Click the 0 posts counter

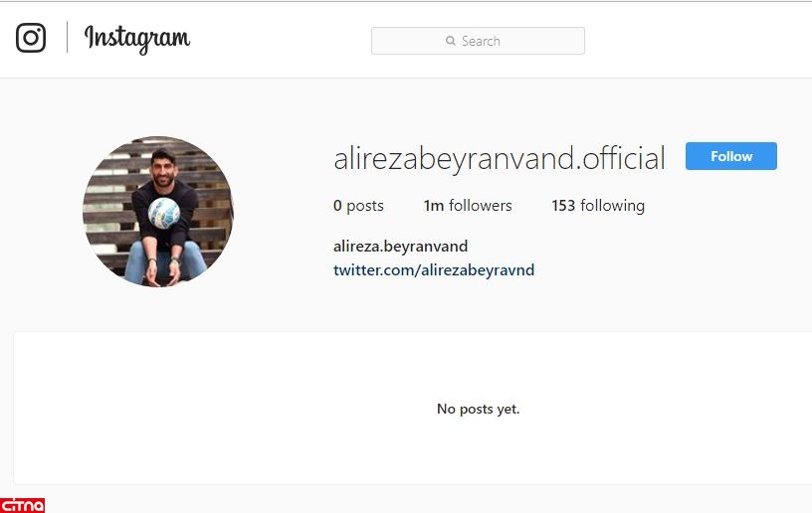tap(358, 206)
